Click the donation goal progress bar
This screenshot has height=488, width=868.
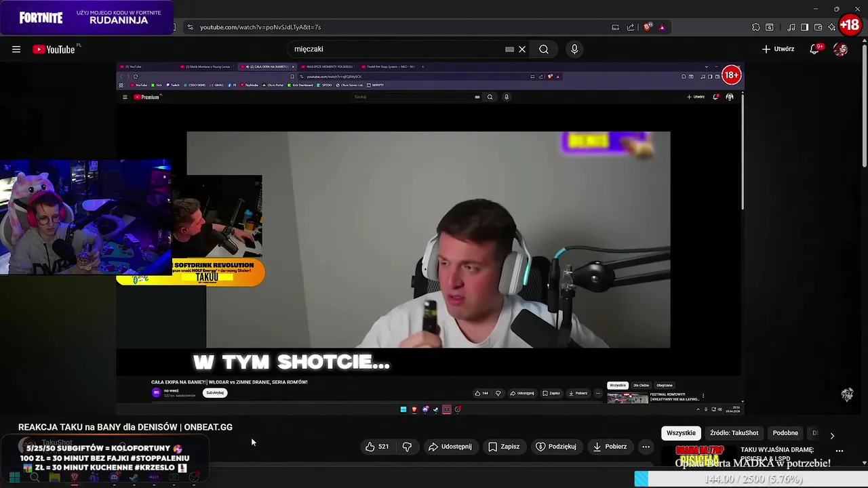tap(751, 479)
